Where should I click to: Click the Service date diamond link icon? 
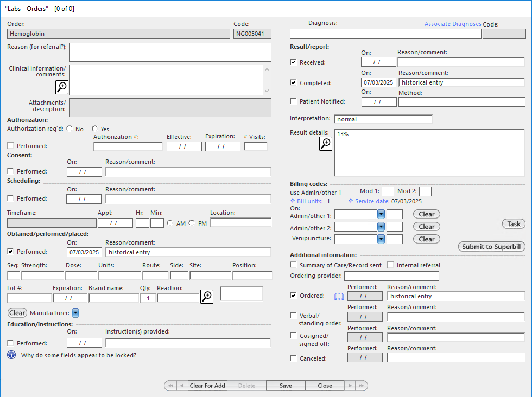click(x=351, y=201)
